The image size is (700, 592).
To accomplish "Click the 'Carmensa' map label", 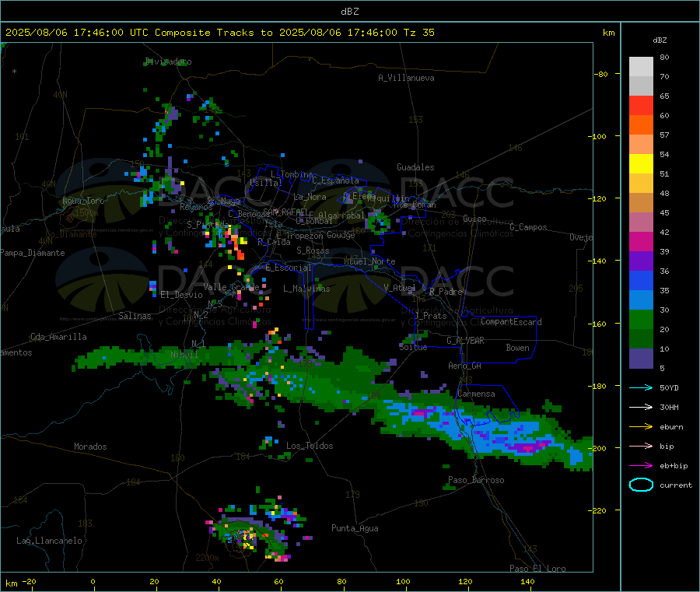I will [x=476, y=394].
